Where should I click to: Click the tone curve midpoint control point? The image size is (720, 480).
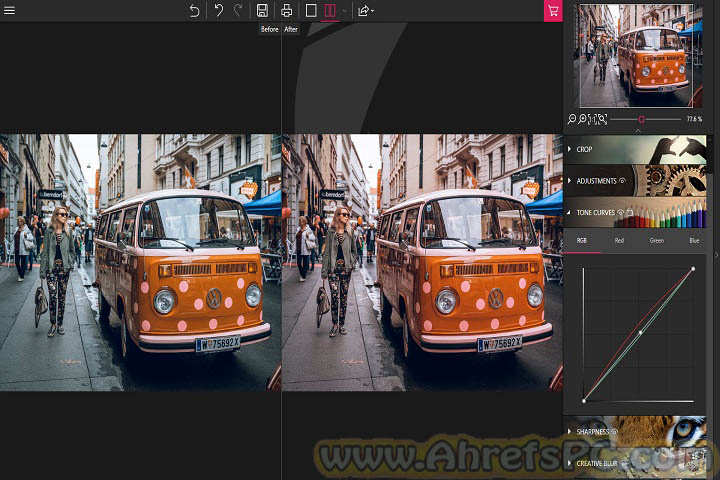641,332
